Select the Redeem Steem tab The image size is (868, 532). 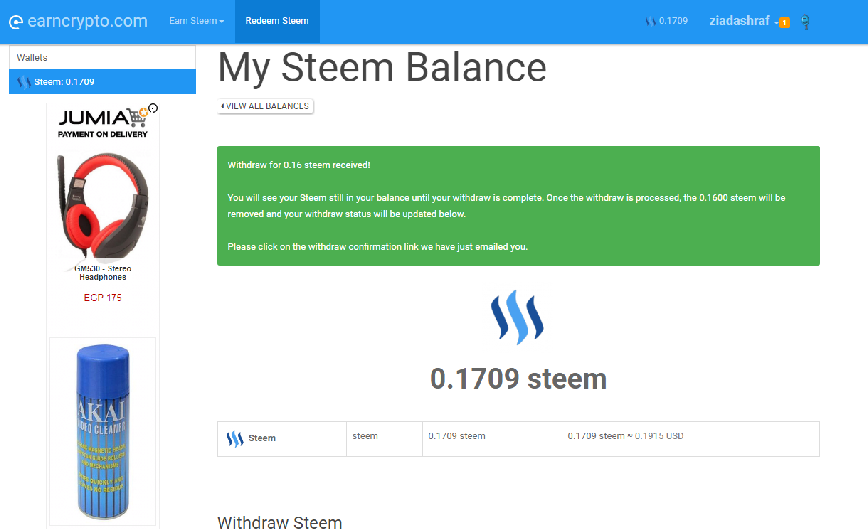(x=277, y=21)
